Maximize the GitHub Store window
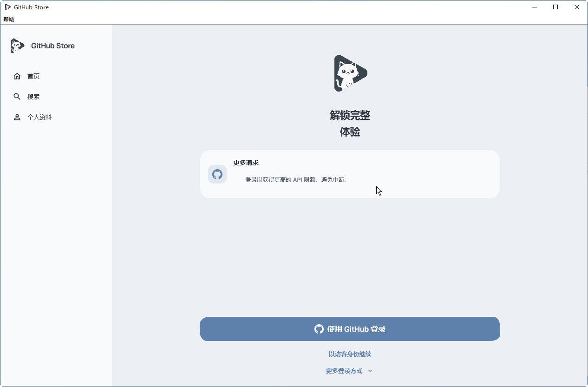This screenshot has width=588, height=387. pos(555,7)
